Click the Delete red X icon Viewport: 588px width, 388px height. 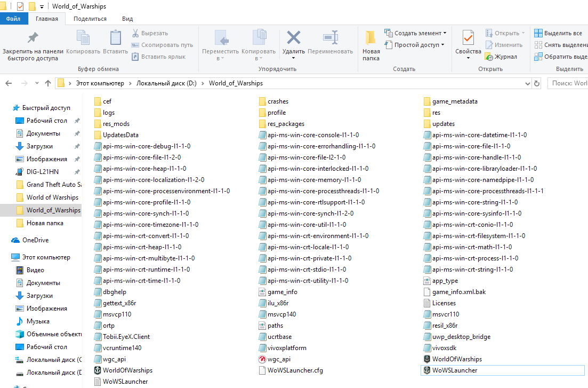[x=294, y=37]
